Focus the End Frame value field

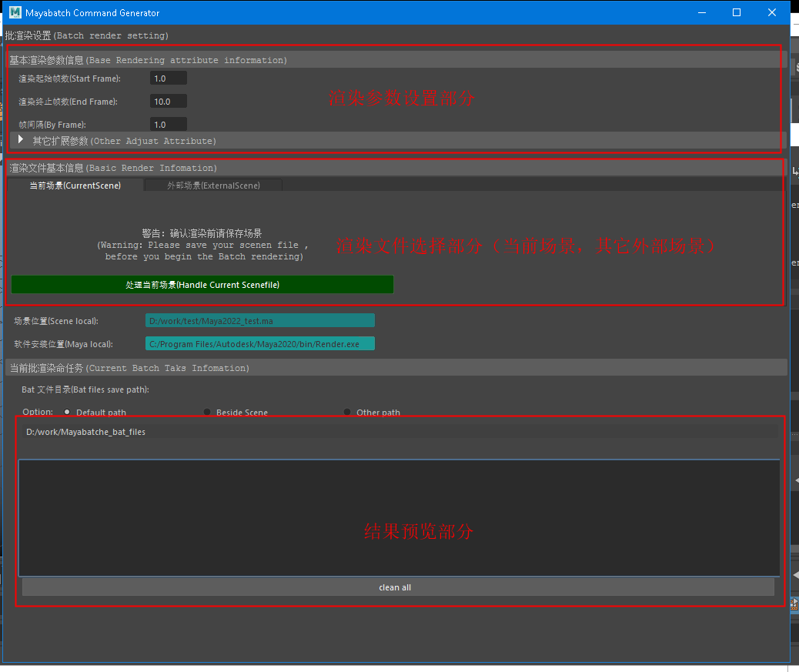click(x=168, y=102)
